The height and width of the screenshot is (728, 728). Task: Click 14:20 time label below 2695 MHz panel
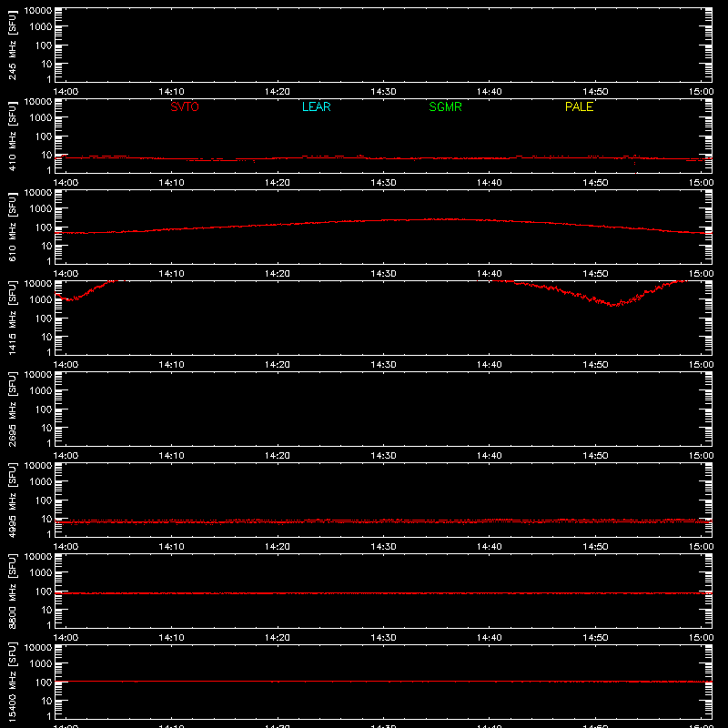click(278, 456)
